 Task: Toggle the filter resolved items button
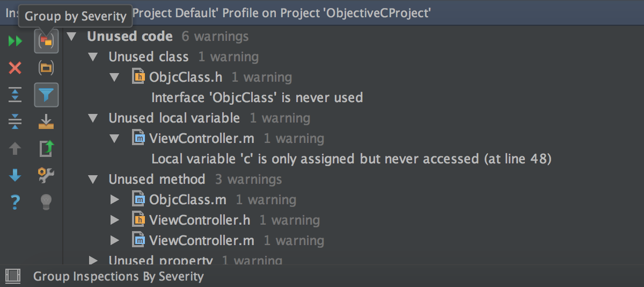pos(46,95)
